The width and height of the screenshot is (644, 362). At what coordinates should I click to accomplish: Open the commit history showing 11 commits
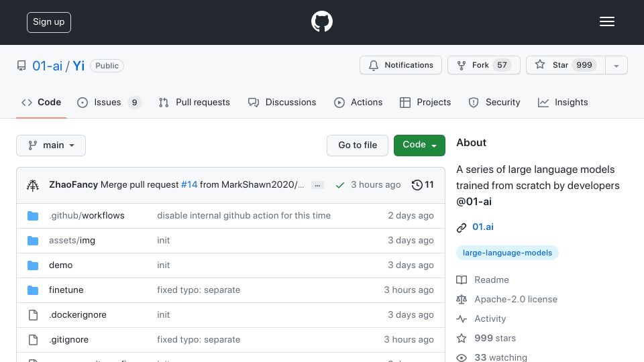click(423, 185)
